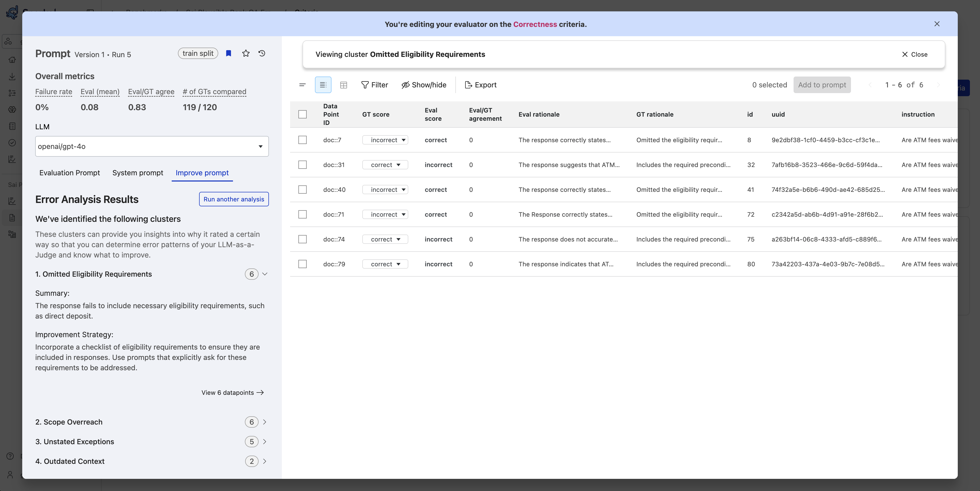The height and width of the screenshot is (491, 980).
Task: Click the user profile icon in sidebar
Action: pyautogui.click(x=10, y=475)
